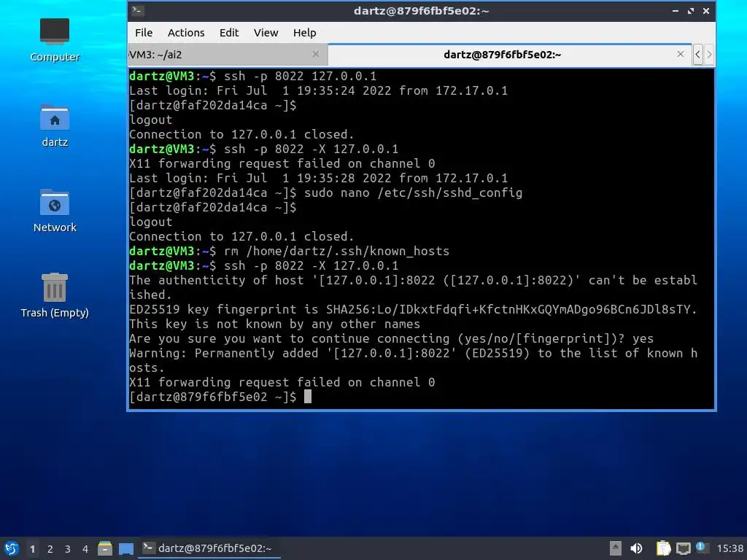
Task: Launch file manager from panel
Action: pos(105,548)
